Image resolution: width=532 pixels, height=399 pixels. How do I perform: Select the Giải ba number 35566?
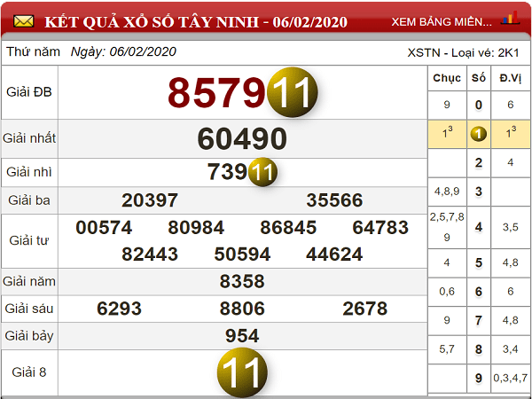point(334,200)
